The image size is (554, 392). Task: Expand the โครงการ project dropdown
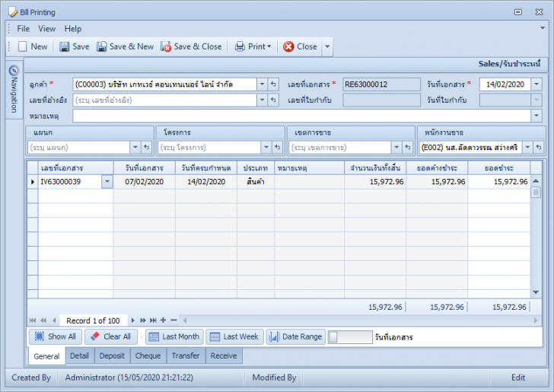click(266, 147)
